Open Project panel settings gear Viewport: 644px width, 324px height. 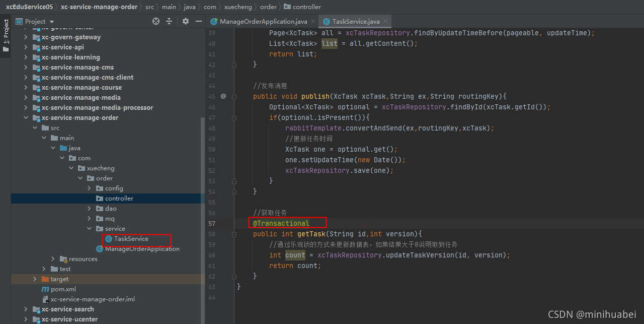[x=186, y=21]
